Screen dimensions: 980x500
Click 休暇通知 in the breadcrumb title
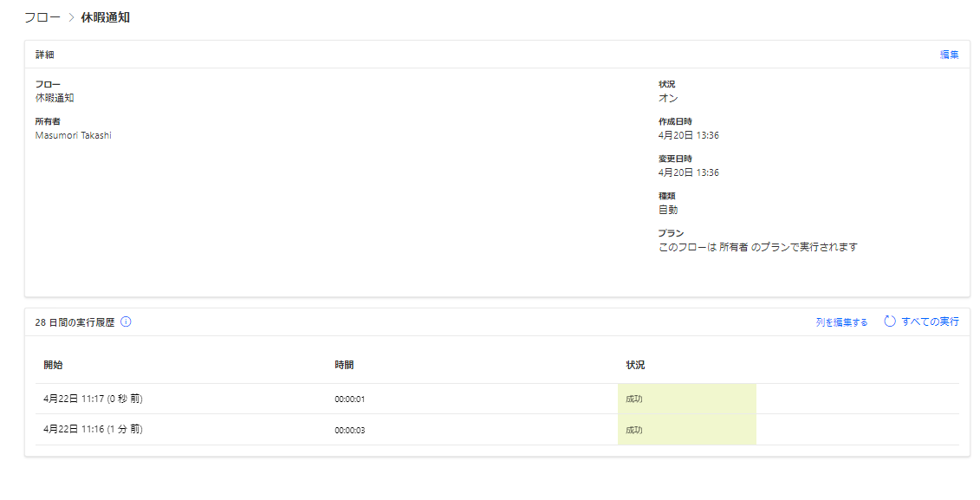(x=106, y=17)
